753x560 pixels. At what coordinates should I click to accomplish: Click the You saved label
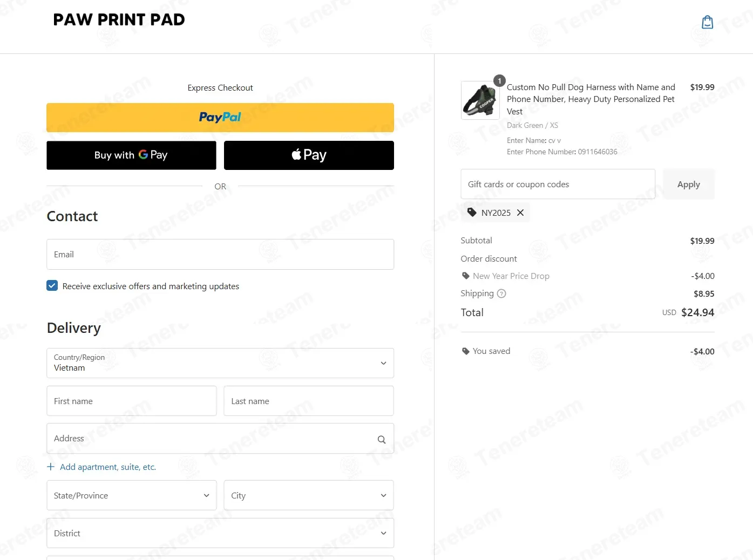point(491,351)
